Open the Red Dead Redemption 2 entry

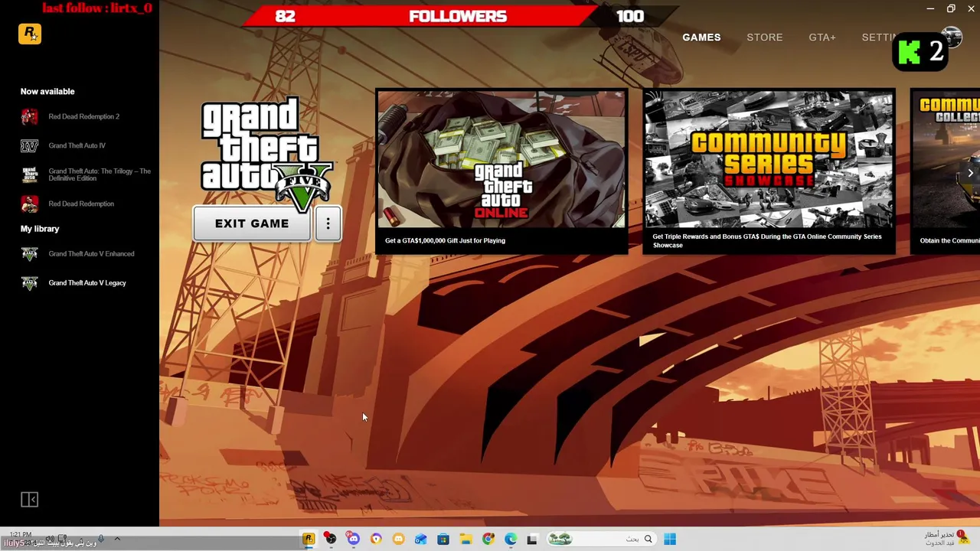[83, 116]
